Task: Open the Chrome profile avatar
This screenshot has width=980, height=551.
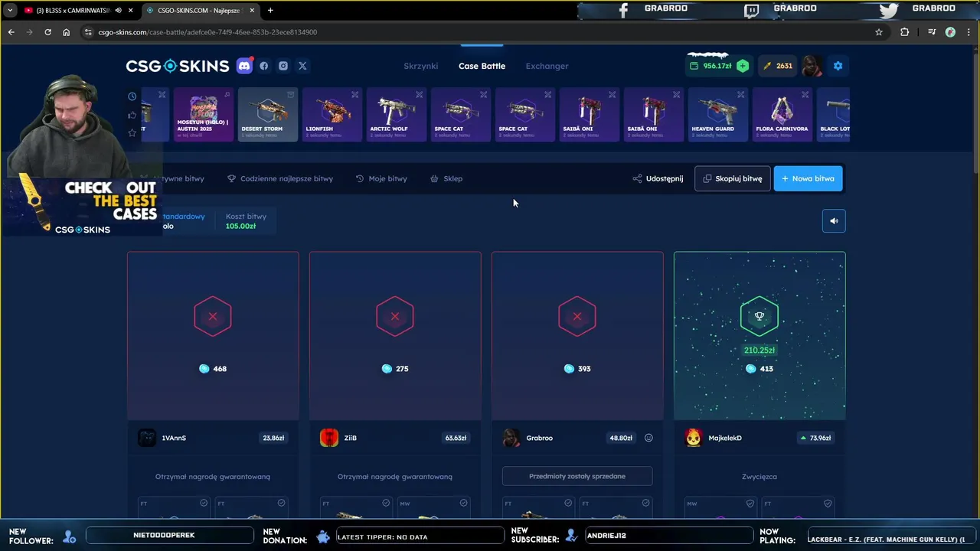Action: click(950, 32)
